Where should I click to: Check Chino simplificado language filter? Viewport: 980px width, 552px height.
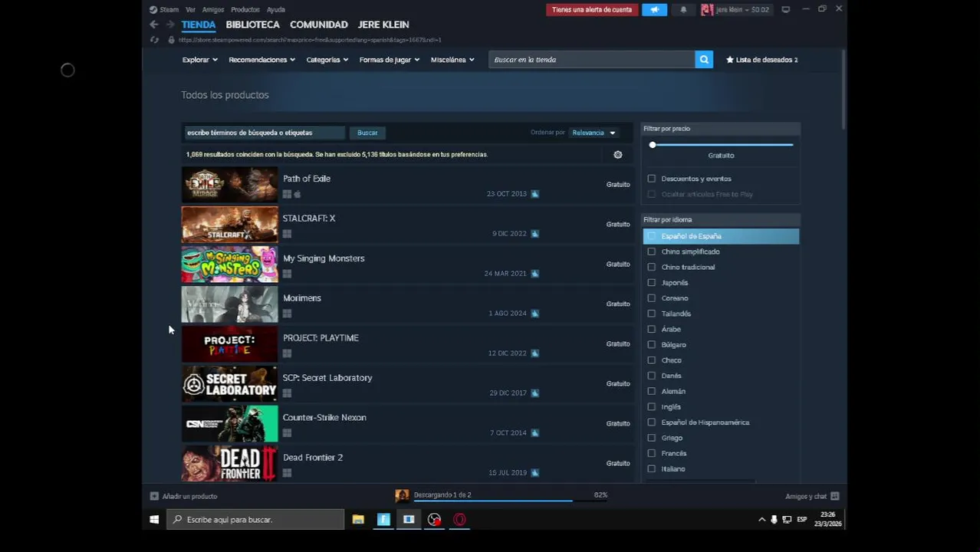pyautogui.click(x=652, y=251)
